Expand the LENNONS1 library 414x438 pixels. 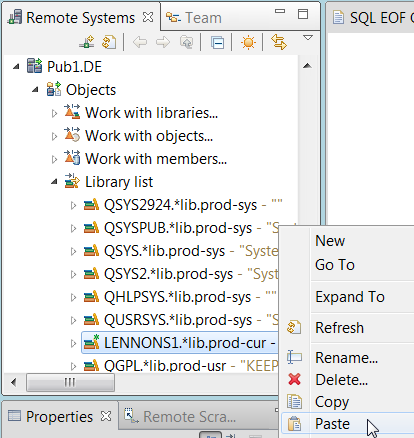(73, 343)
